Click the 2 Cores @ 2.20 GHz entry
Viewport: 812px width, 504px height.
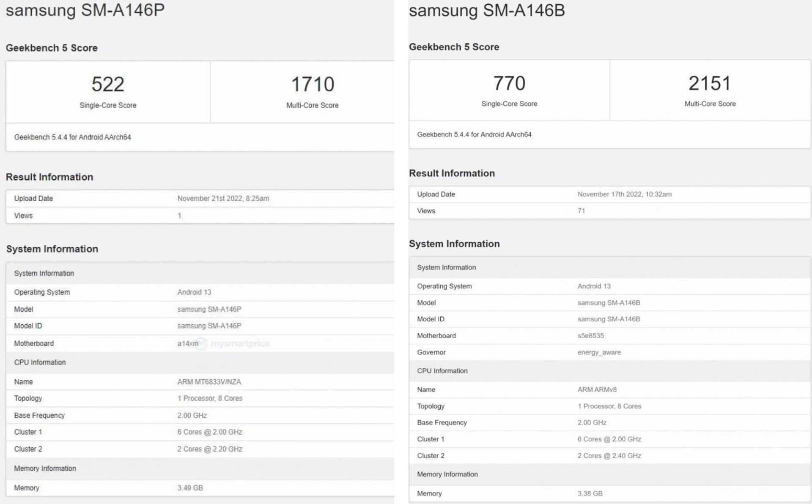click(209, 449)
